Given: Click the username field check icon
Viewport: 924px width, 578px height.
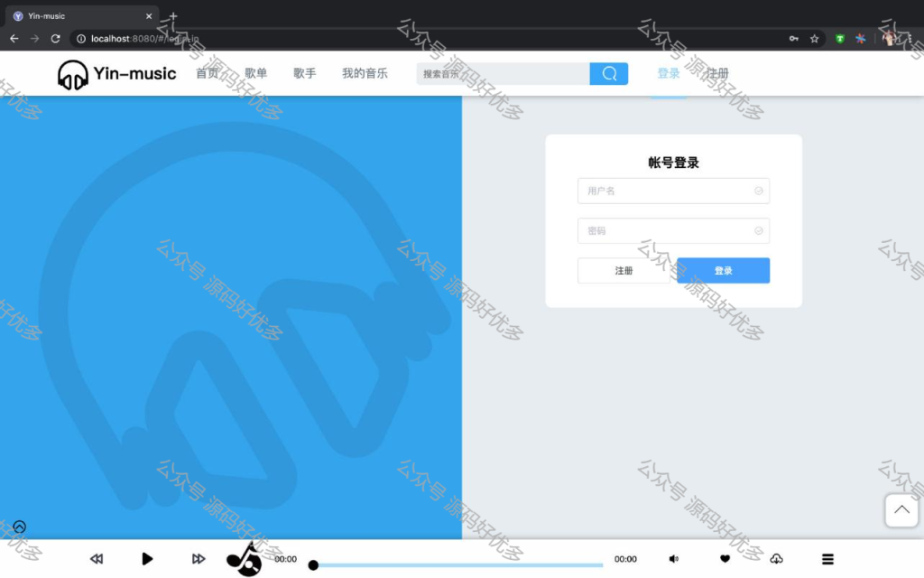Looking at the screenshot, I should 758,191.
